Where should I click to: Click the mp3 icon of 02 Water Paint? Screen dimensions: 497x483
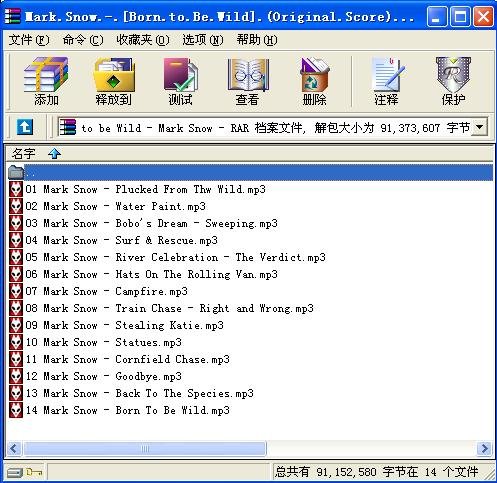16,206
